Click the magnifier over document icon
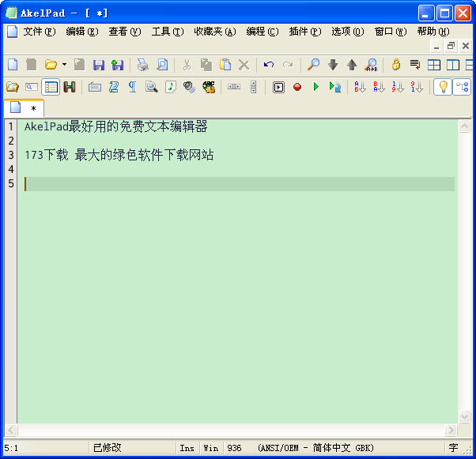Viewport: 476px width, 459px height. (152, 88)
